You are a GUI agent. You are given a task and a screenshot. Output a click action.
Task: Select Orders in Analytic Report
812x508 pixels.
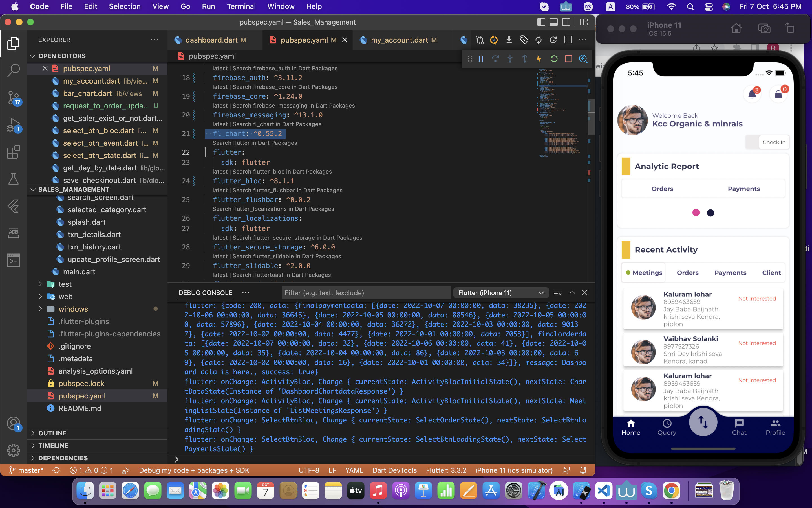pyautogui.click(x=662, y=189)
